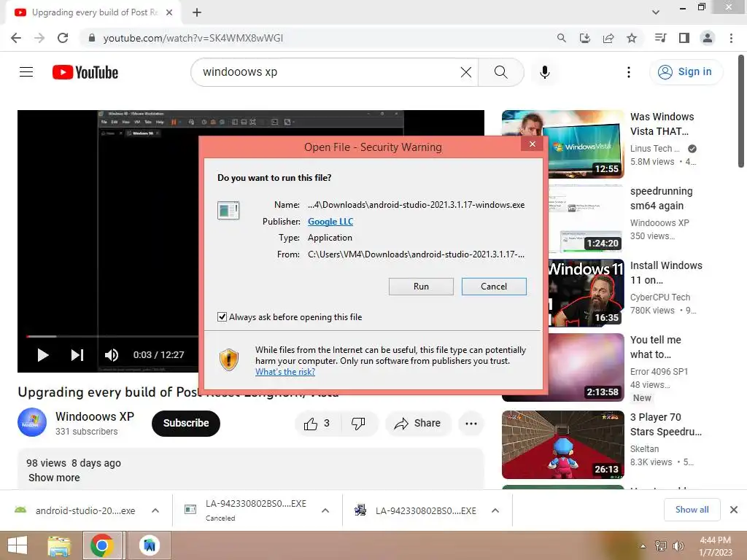Mute the video with the speaker icon
This screenshot has height=560, width=747.
coord(112,355)
